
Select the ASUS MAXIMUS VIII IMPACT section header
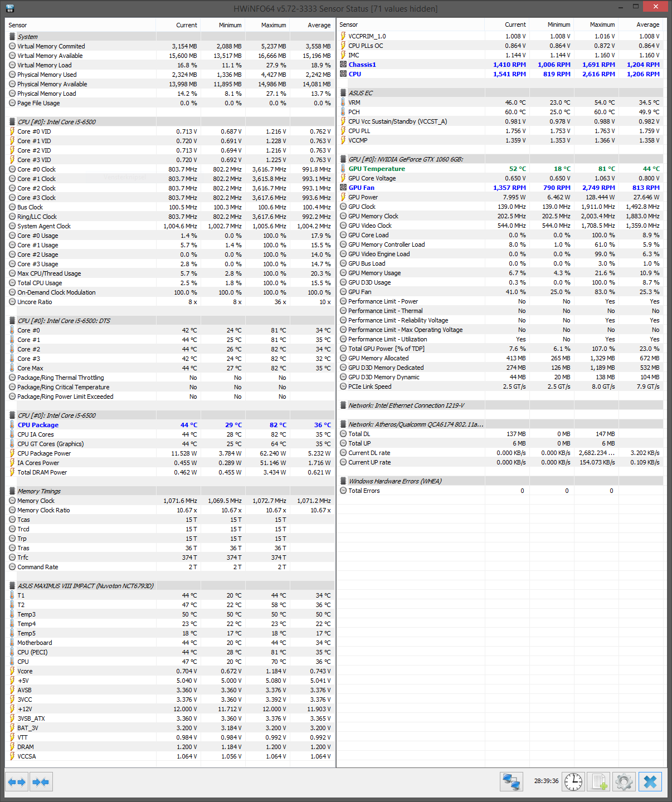click(x=169, y=586)
